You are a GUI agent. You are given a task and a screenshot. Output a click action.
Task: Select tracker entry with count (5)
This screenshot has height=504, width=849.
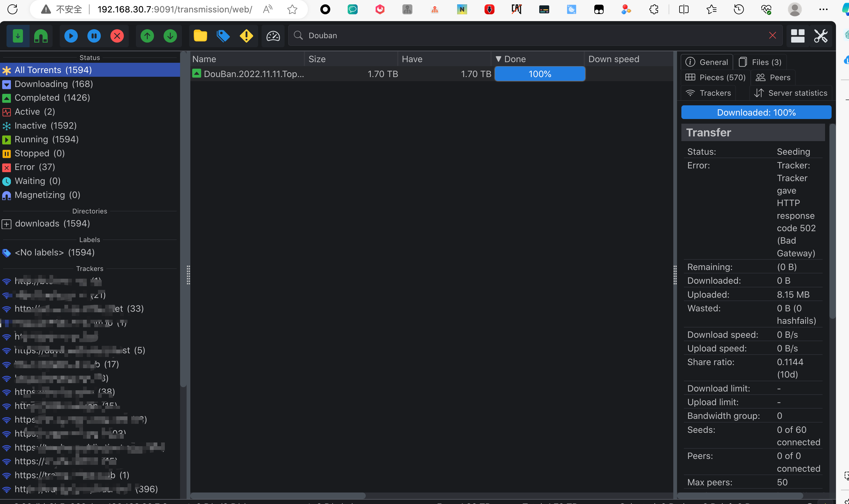tap(90, 351)
